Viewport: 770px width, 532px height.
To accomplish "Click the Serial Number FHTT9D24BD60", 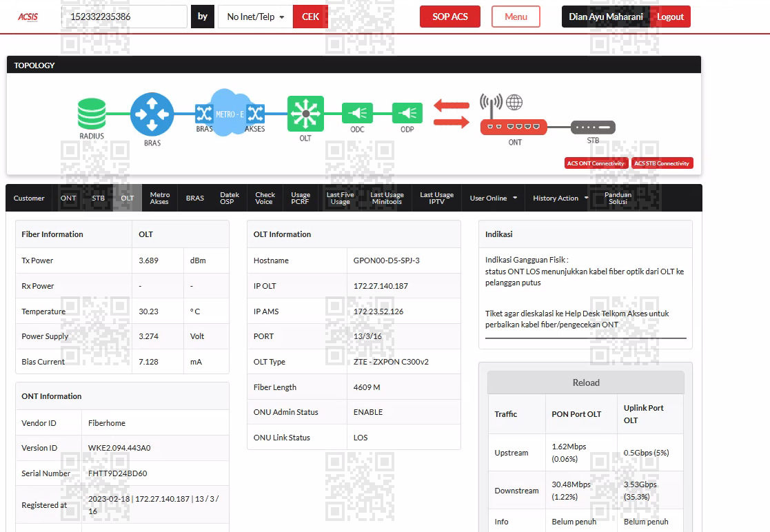I will tap(117, 473).
